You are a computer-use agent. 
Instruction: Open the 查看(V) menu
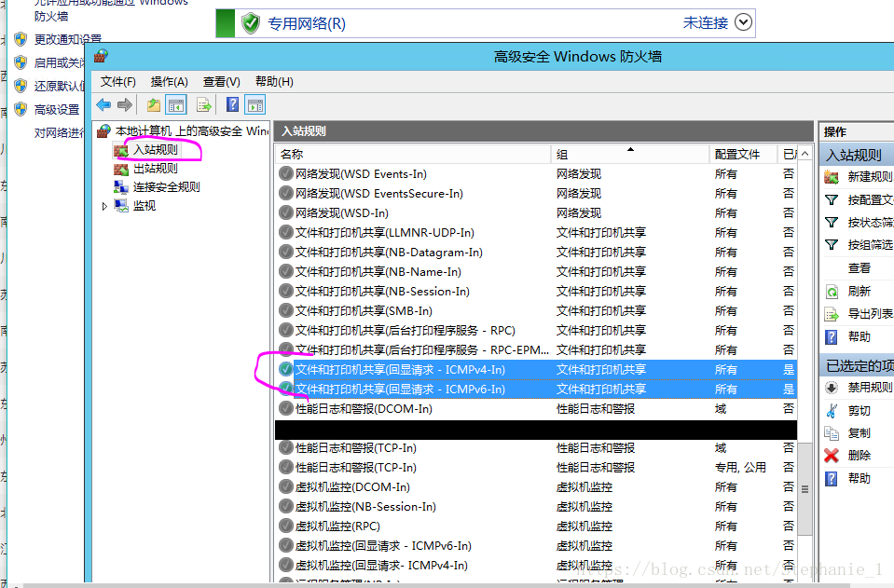coord(221,81)
